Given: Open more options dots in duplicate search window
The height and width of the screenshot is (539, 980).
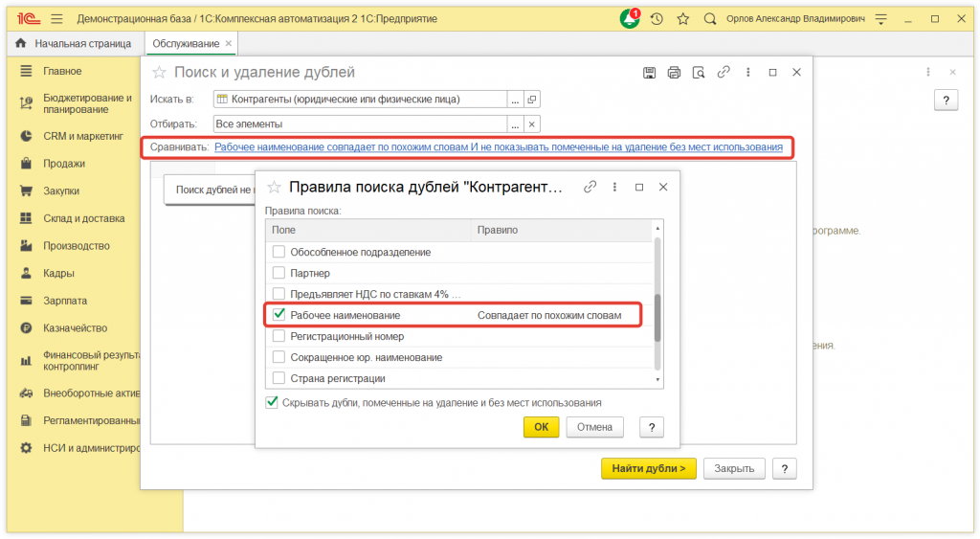Looking at the screenshot, I should [x=748, y=73].
